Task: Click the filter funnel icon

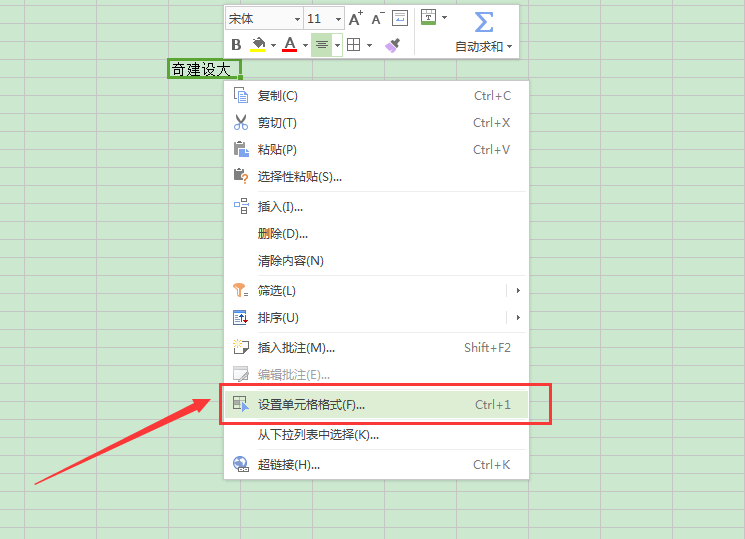Action: 240,290
